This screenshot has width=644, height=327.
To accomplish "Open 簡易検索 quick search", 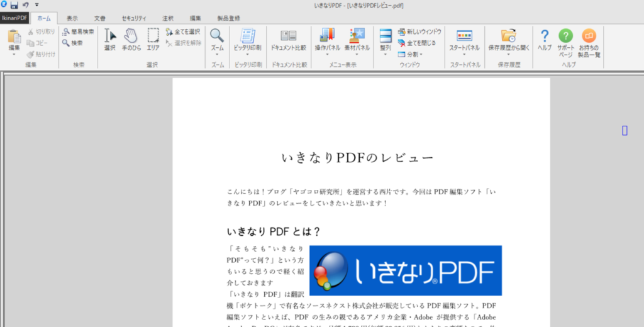I will click(78, 31).
